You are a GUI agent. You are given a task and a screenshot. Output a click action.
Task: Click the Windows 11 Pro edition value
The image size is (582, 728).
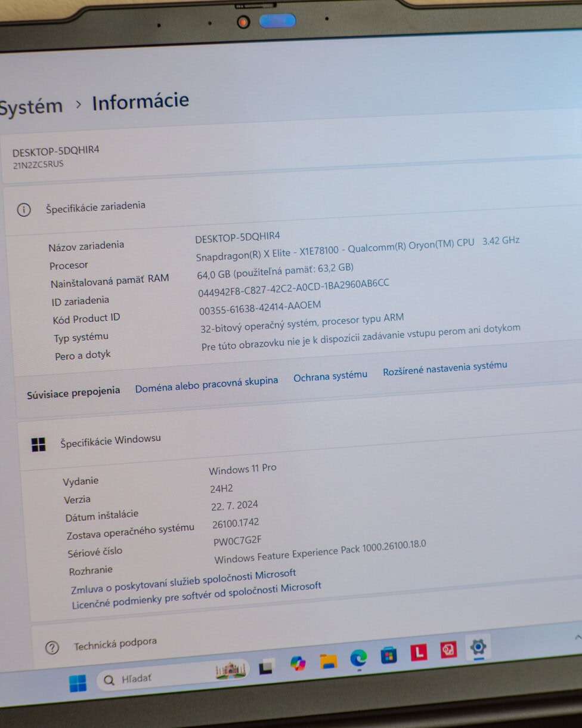point(243,469)
